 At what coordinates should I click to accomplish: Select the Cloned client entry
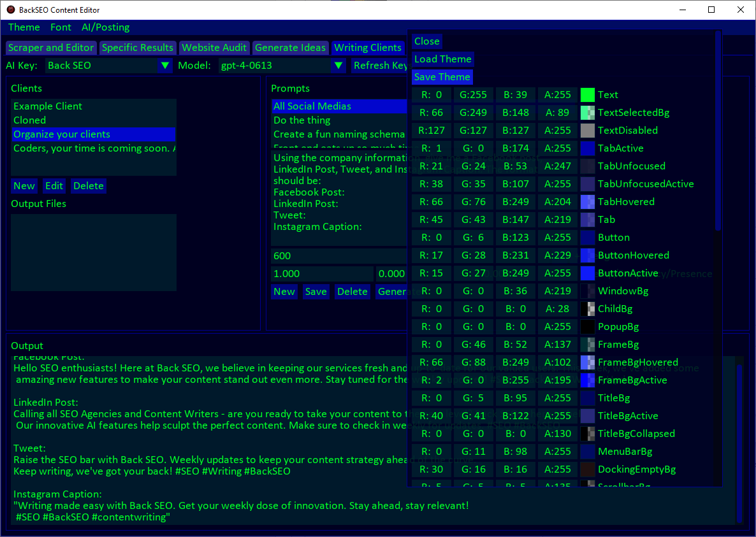tap(94, 120)
